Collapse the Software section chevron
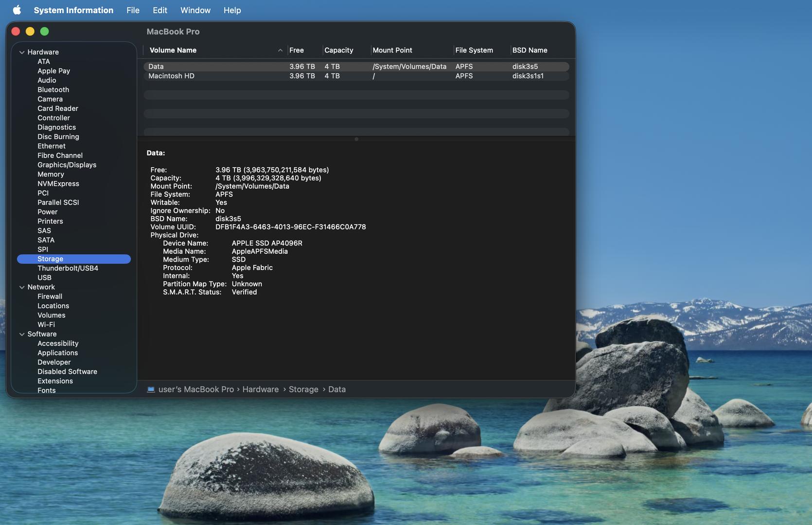This screenshot has height=525, width=812. pyautogui.click(x=22, y=334)
